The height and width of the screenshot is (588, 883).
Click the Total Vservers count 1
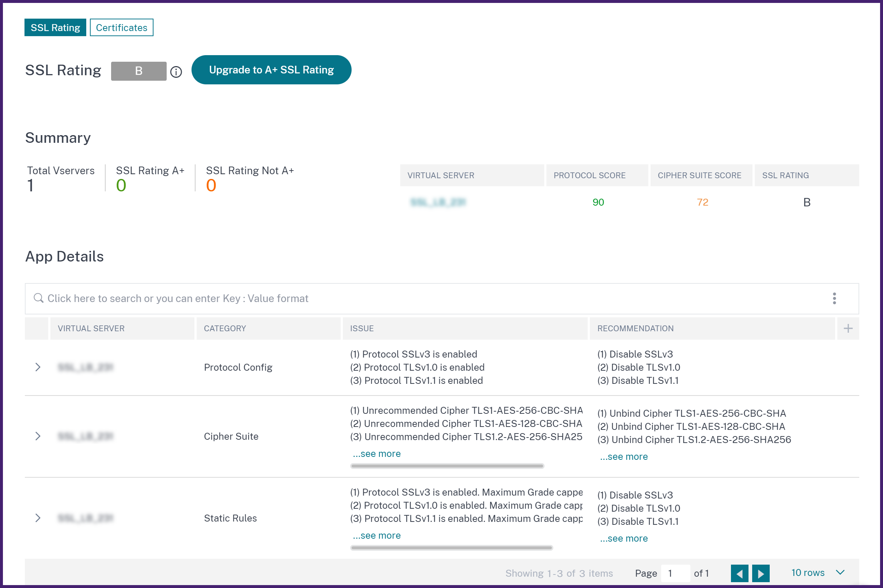pyautogui.click(x=30, y=185)
